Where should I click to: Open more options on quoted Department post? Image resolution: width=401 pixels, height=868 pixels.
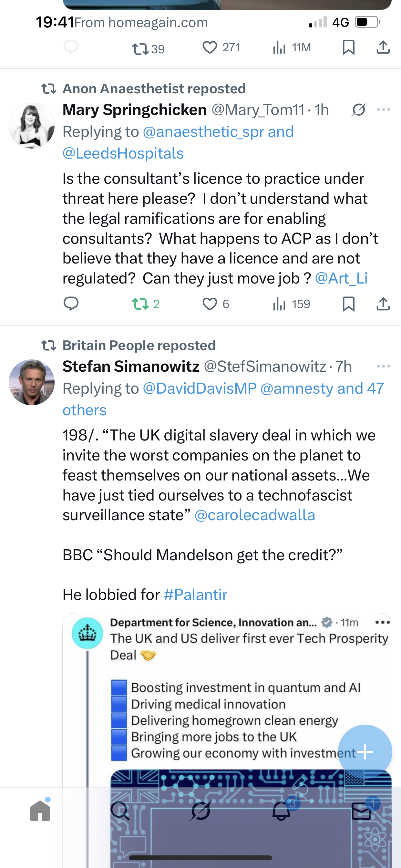[383, 622]
